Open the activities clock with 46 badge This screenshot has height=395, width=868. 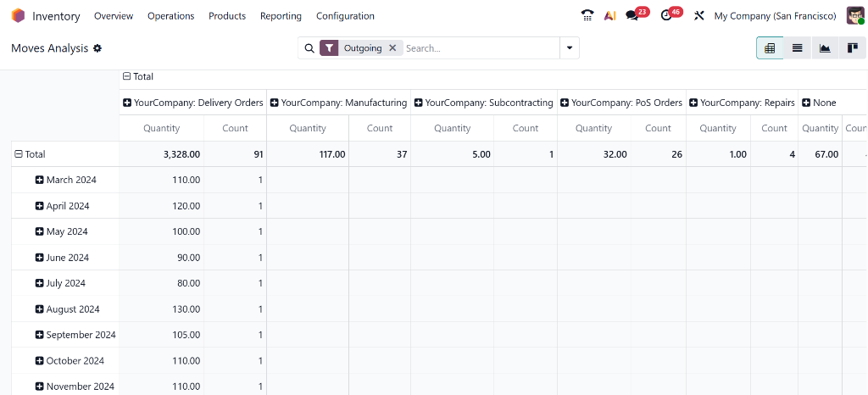[666, 15]
